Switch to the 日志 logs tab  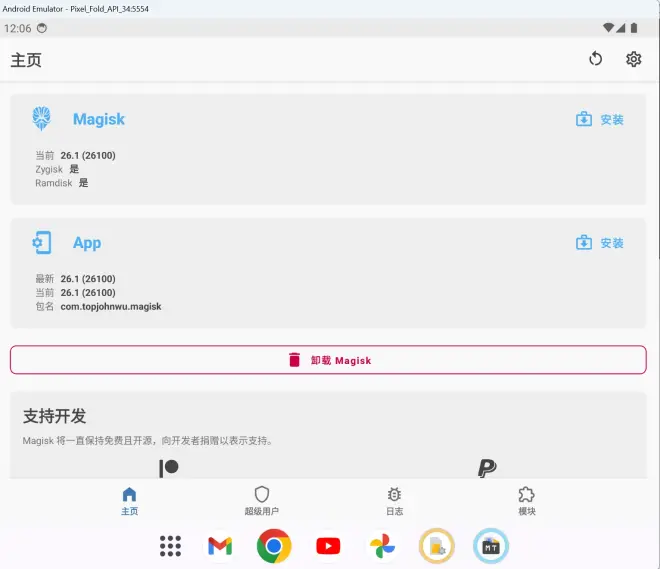[394, 501]
